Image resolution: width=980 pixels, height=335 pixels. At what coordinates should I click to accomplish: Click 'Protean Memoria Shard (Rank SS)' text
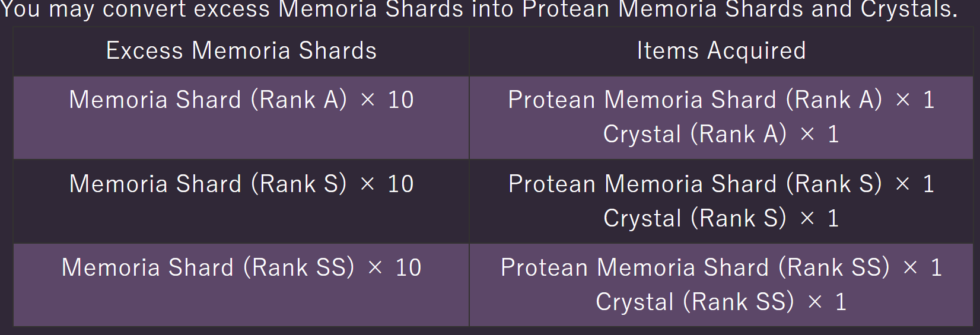click(x=695, y=267)
